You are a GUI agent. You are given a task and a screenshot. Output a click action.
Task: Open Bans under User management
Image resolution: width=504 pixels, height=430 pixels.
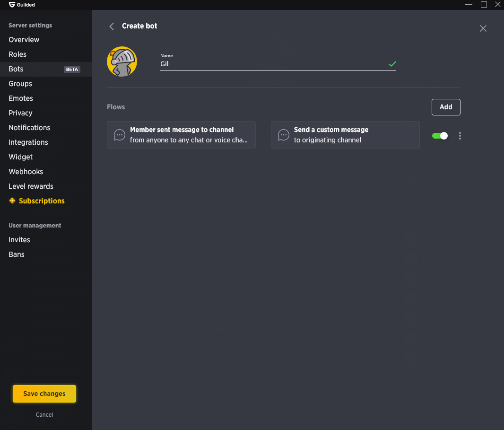(17, 254)
